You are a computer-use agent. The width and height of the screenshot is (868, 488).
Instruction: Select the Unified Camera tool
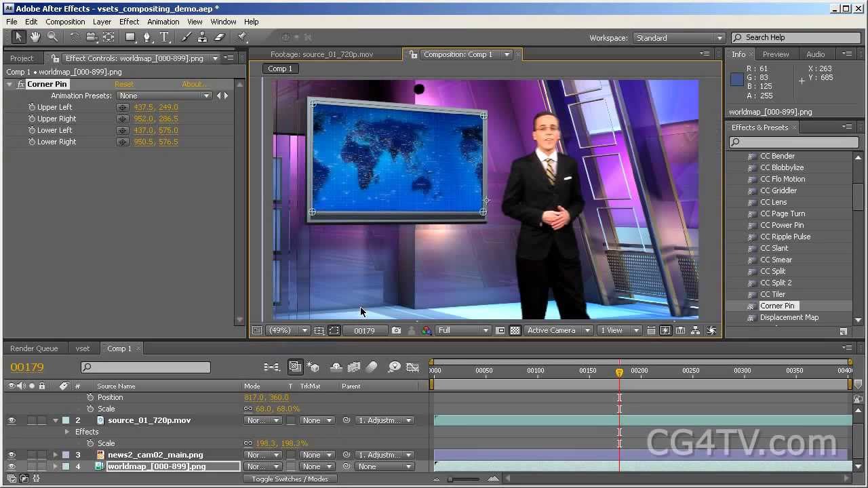click(92, 37)
